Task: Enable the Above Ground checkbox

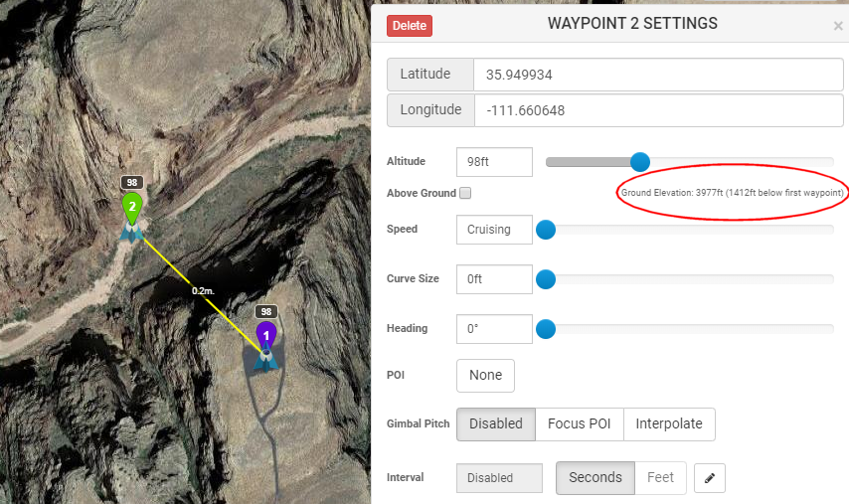Action: pyautogui.click(x=465, y=193)
